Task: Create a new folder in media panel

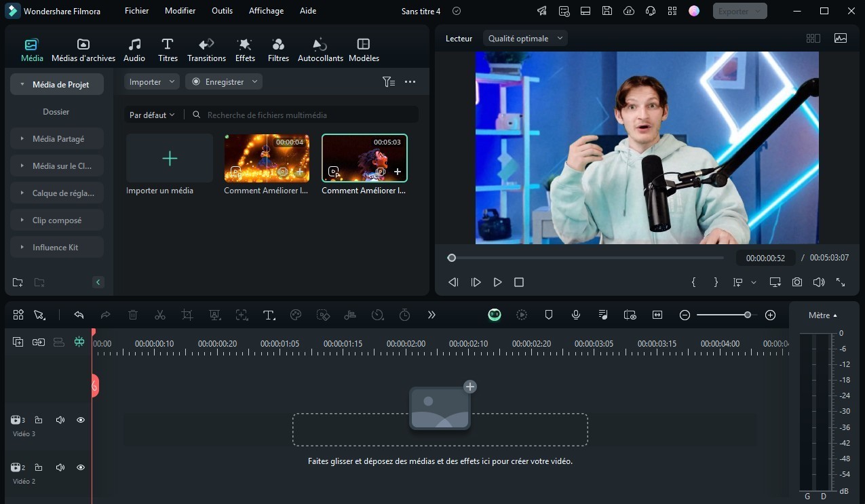Action: [18, 282]
